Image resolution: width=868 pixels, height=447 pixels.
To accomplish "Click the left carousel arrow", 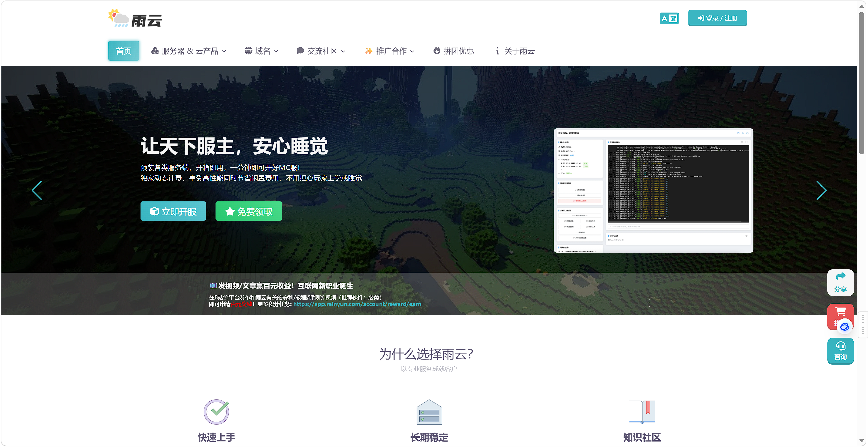I will (x=37, y=191).
